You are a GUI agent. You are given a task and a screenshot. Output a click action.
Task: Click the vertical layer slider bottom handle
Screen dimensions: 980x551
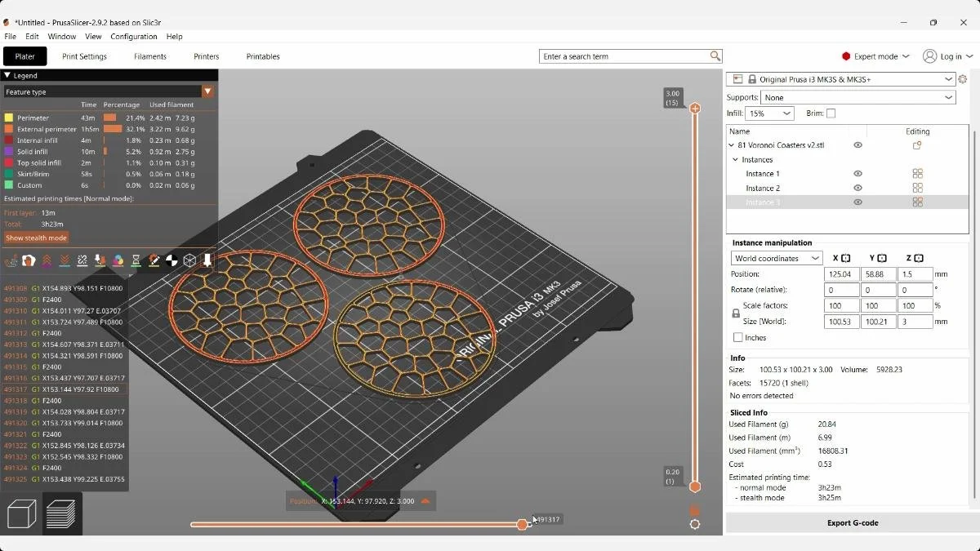coord(695,487)
